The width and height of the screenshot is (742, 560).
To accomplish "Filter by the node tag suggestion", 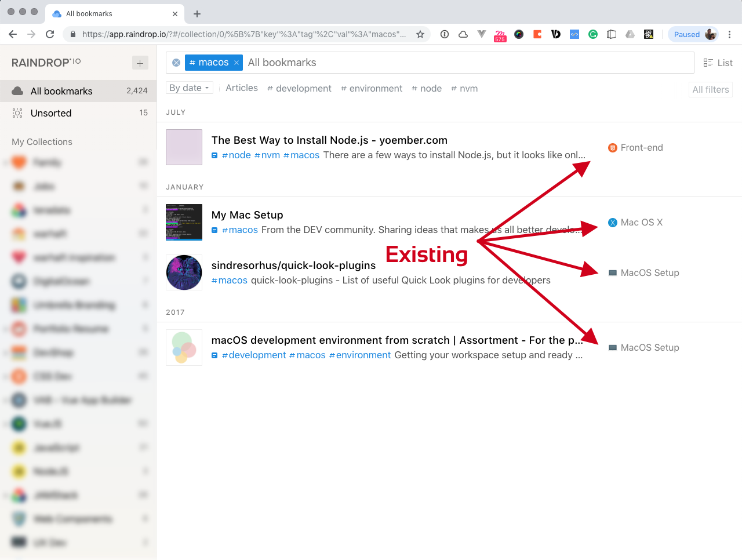I will [427, 88].
